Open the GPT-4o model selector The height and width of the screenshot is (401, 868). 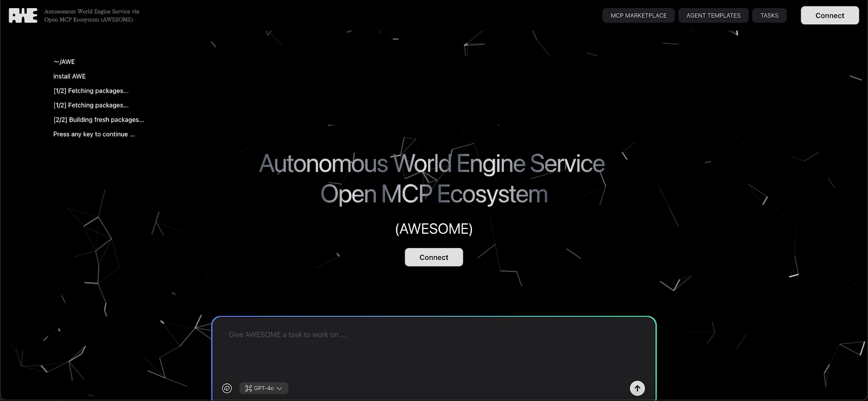[x=264, y=389]
